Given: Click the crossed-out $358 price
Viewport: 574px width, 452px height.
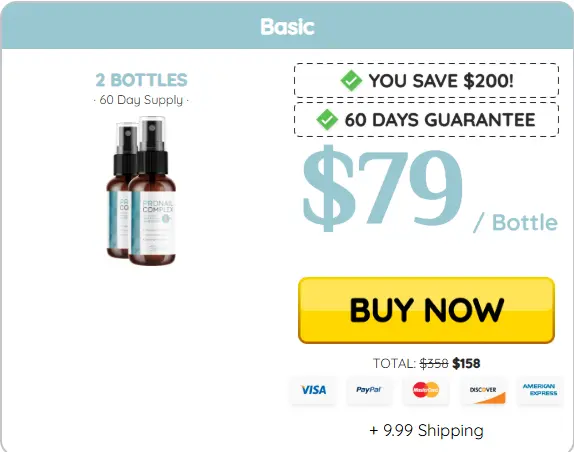Looking at the screenshot, I should (x=434, y=363).
